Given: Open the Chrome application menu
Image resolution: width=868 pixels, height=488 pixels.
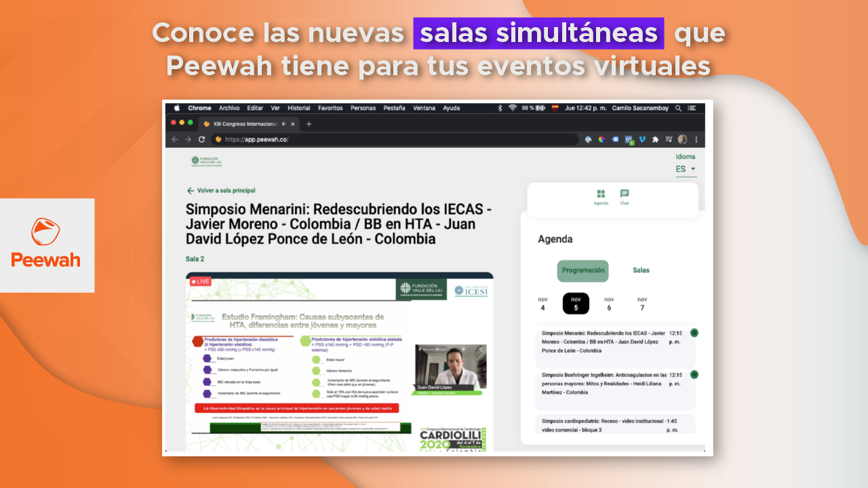Looking at the screenshot, I should [x=199, y=108].
